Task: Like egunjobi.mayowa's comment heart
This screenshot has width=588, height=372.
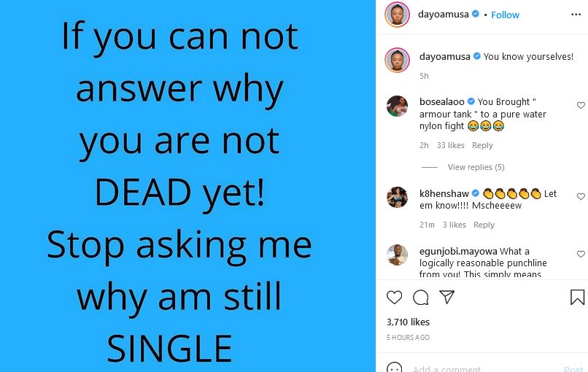Action: [x=581, y=255]
